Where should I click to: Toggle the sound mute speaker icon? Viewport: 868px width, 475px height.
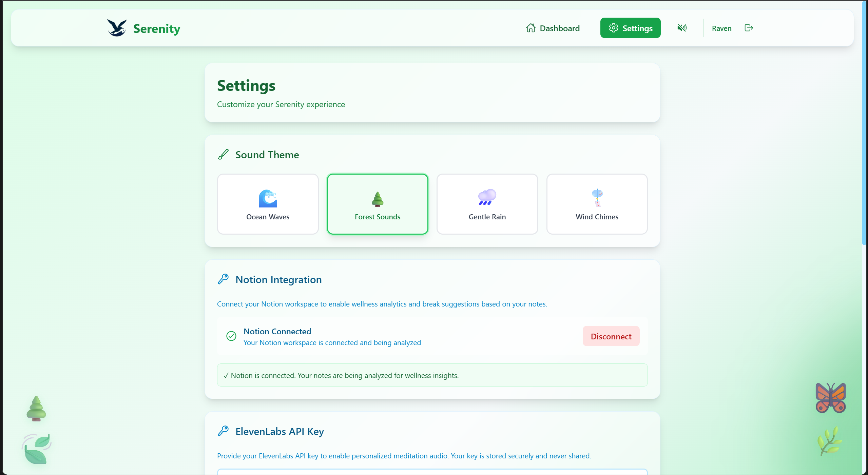[682, 28]
